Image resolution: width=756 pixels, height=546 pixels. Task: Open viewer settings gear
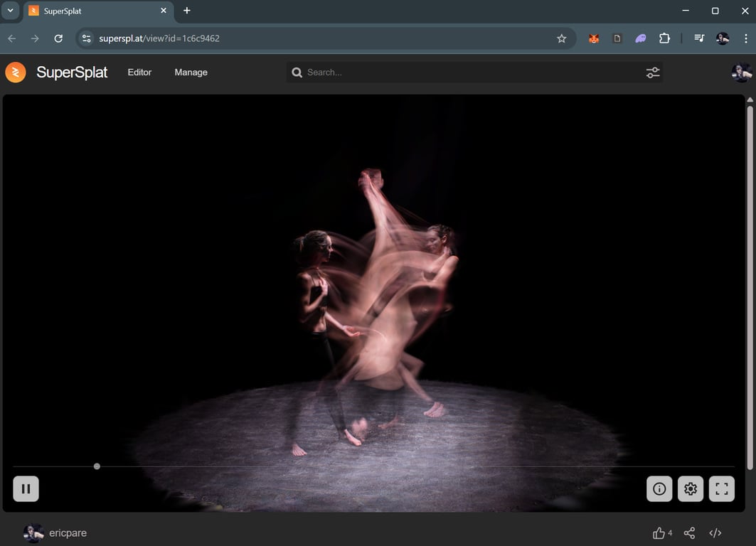[x=691, y=489]
